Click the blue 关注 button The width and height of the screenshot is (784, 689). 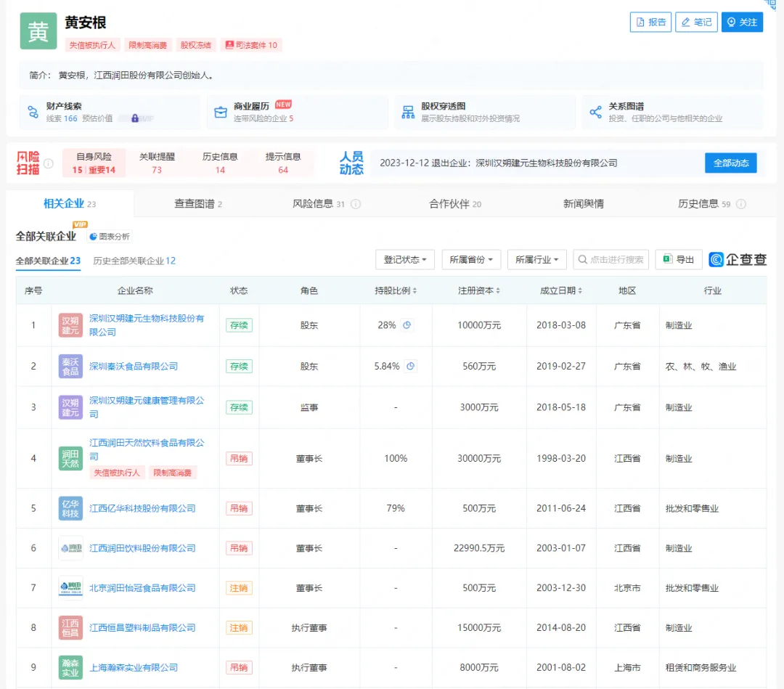[x=742, y=22]
